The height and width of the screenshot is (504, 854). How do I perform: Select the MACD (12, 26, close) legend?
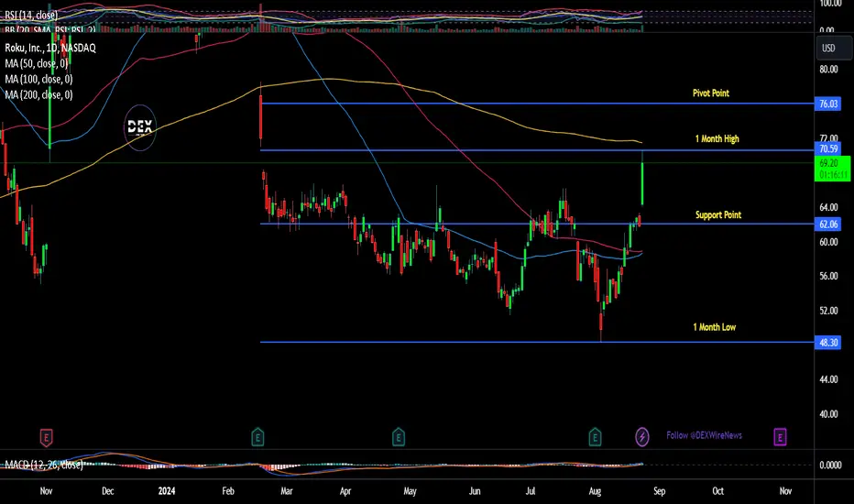click(x=44, y=465)
